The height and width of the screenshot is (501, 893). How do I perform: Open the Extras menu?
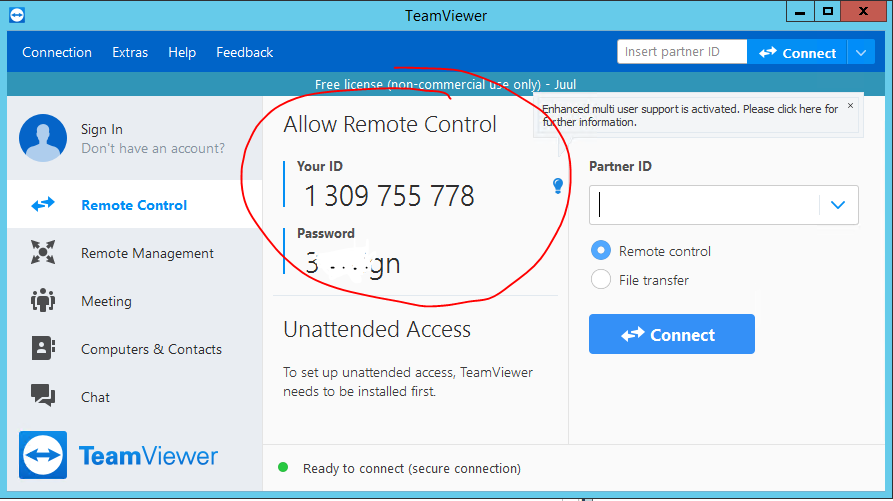[x=130, y=52]
